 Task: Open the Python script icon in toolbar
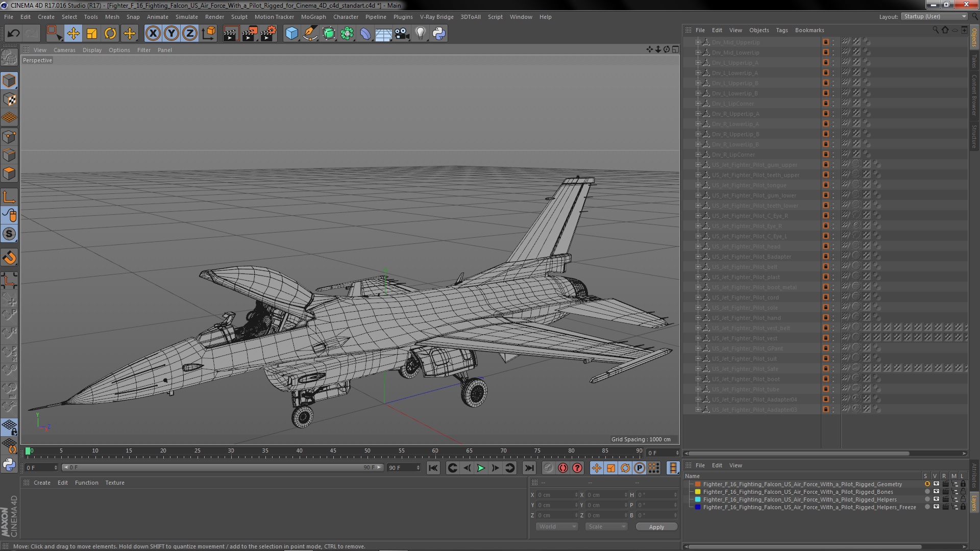(439, 34)
